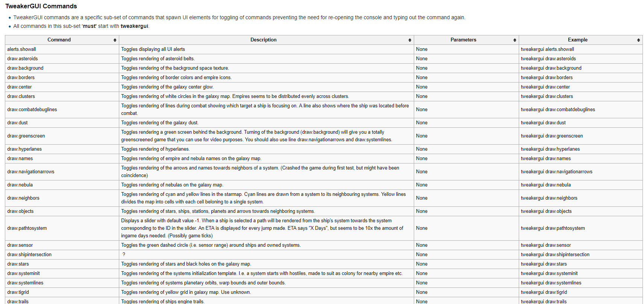Click the sort arrows in the Command column
The height and width of the screenshot is (304, 644).
point(115,40)
